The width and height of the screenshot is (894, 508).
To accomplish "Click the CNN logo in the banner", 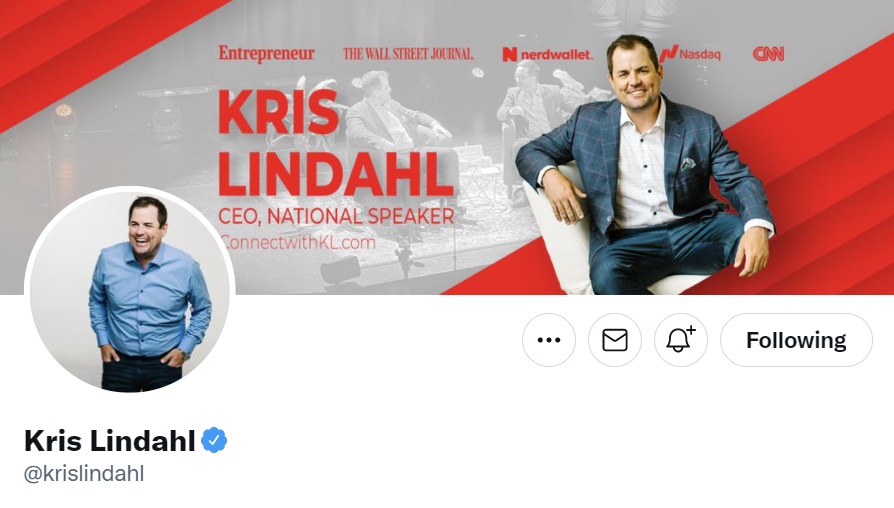I will click(x=768, y=54).
